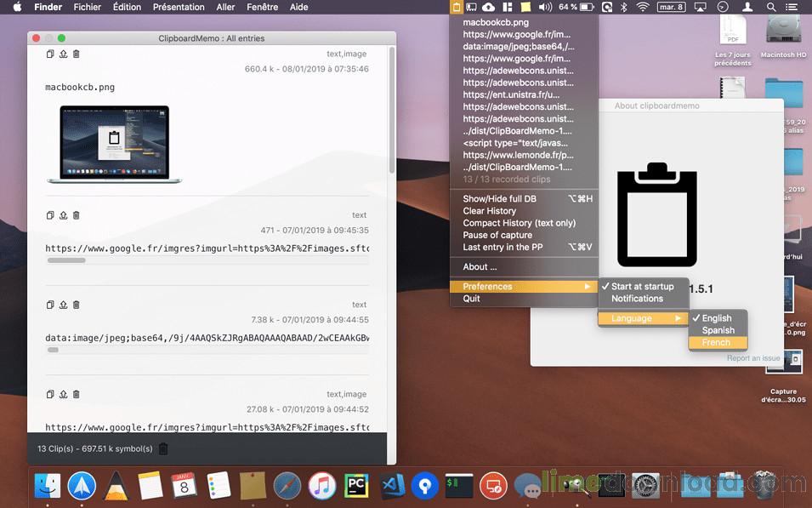
Task: Select Clear History from the menu
Action: pos(489,211)
